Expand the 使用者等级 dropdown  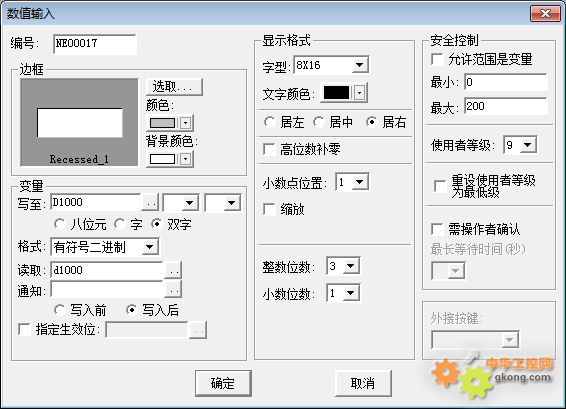point(528,145)
